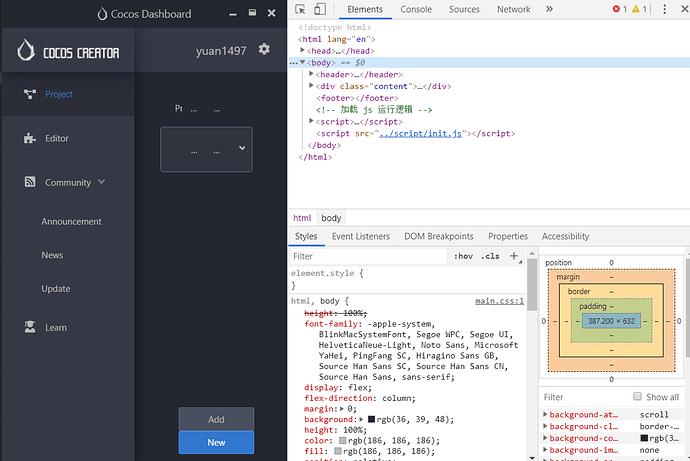
Task: Toggle the .cls class editor
Action: [x=490, y=256]
